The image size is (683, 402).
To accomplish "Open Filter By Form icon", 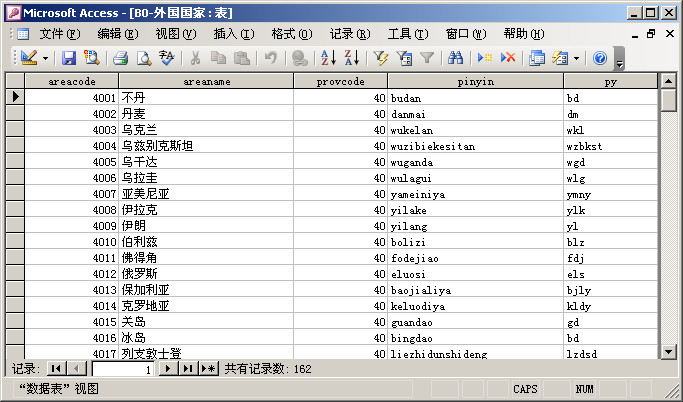I will [404, 57].
